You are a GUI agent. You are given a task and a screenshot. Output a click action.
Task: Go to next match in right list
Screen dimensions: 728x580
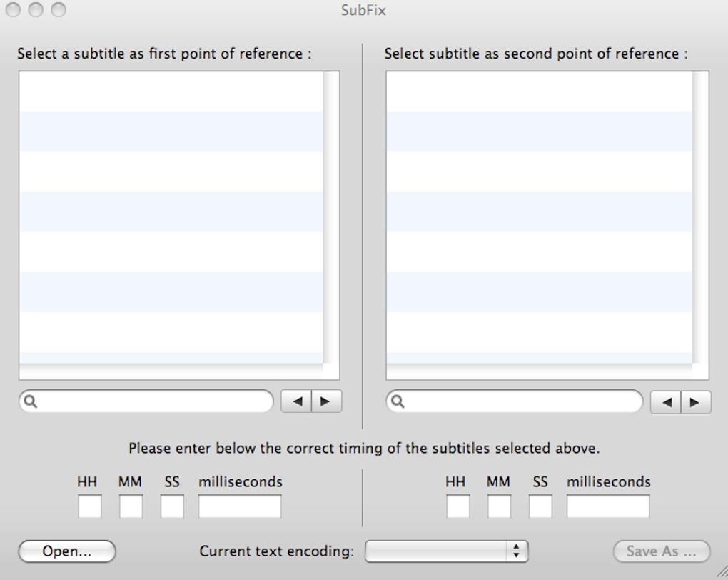696,402
